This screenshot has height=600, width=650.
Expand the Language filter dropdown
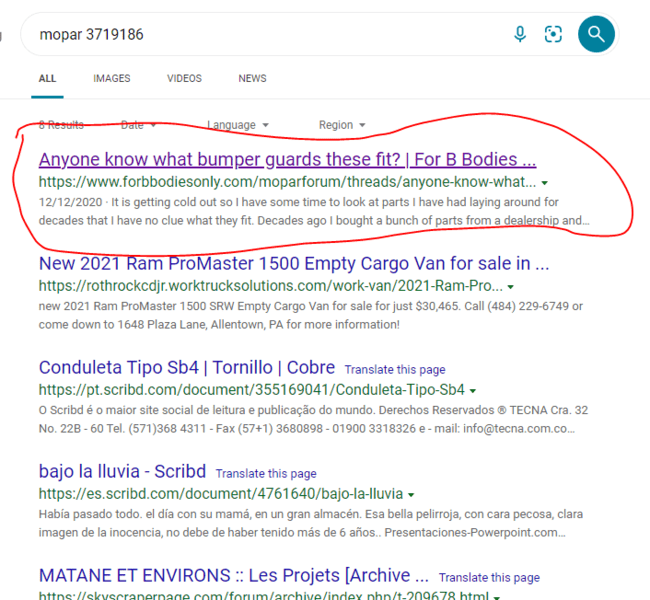(237, 125)
